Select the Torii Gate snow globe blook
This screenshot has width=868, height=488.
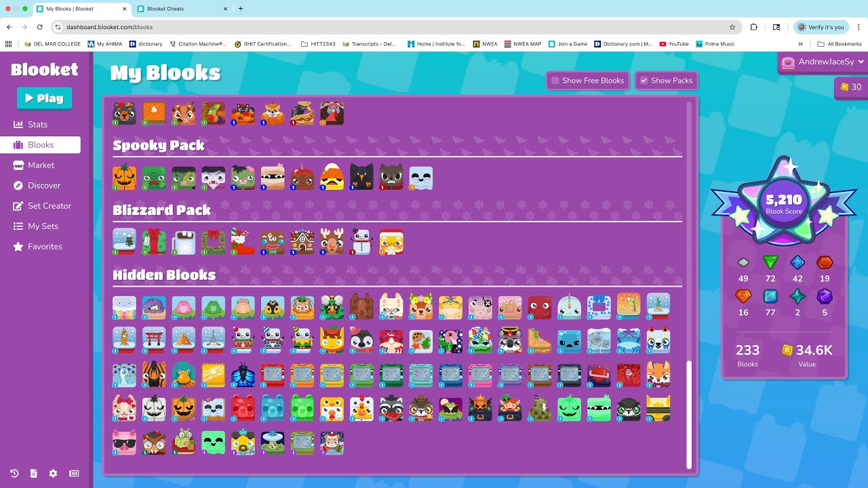154,340
